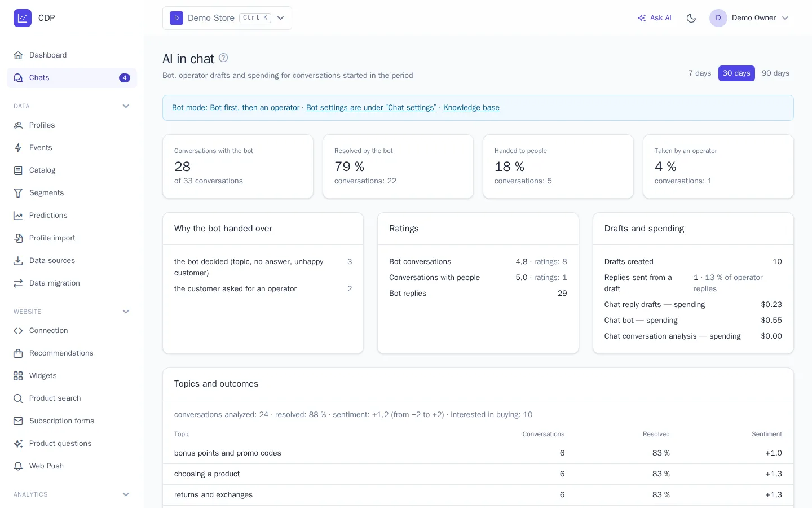
Task: Open the Demo Owner account menu
Action: coord(750,18)
